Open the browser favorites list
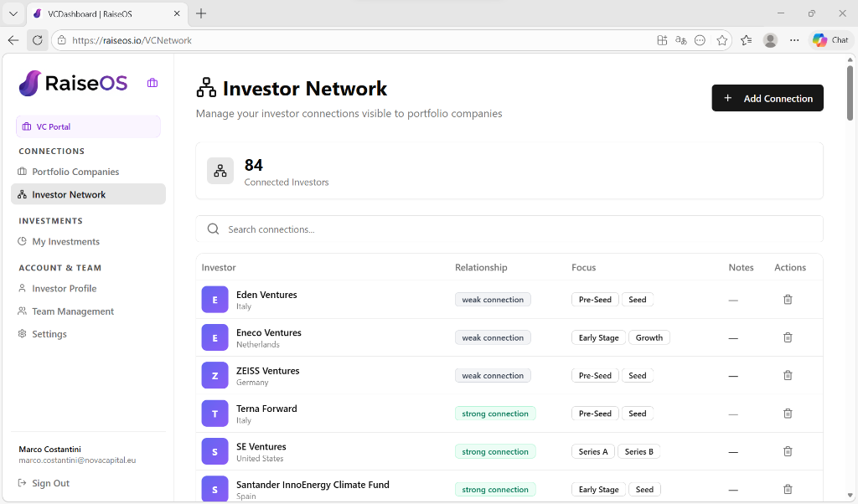Screen dimensions: 858x504 [746, 40]
